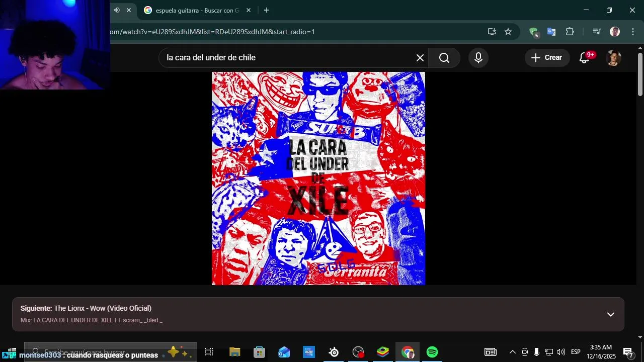644x362 pixels.
Task: Open YouTube account avatar menu
Action: tap(613, 58)
